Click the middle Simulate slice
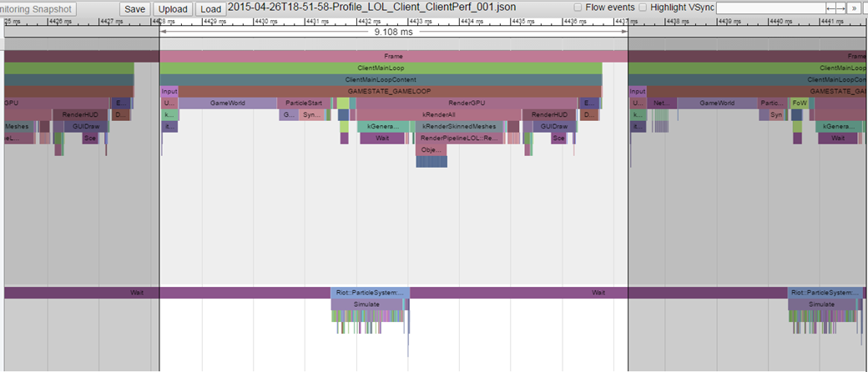The width and height of the screenshot is (868, 372). coord(367,304)
